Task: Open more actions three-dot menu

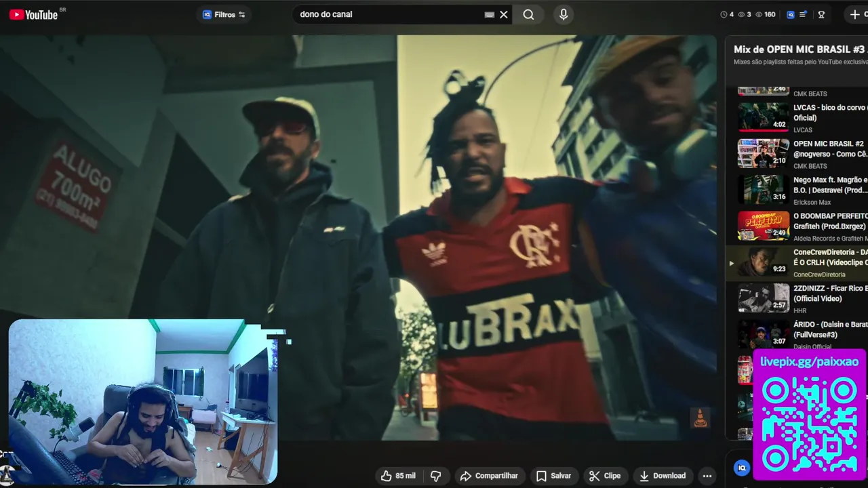Action: click(x=707, y=476)
